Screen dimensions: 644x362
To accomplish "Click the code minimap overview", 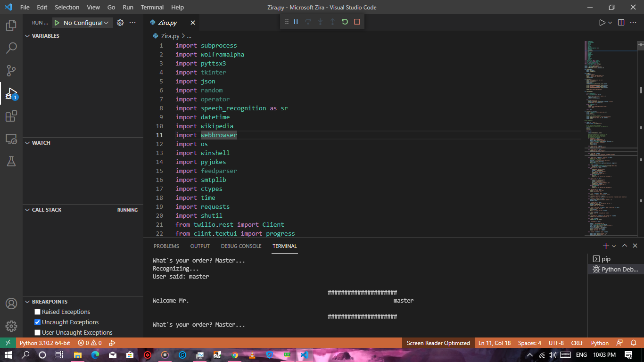I will tap(611, 139).
